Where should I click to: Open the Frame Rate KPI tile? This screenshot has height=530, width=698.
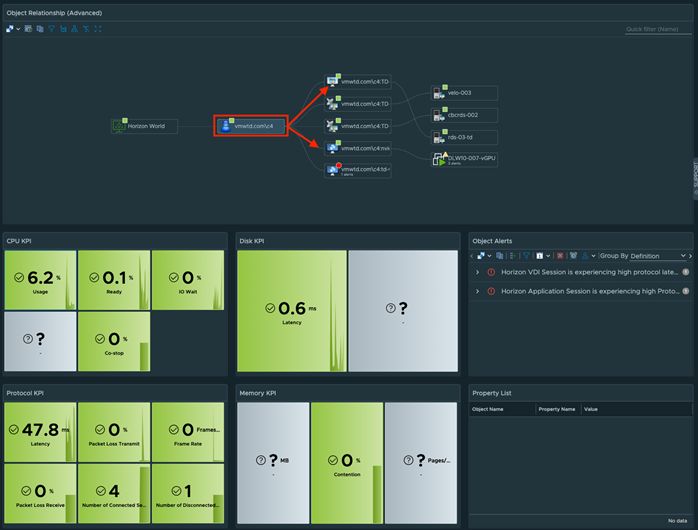click(188, 432)
